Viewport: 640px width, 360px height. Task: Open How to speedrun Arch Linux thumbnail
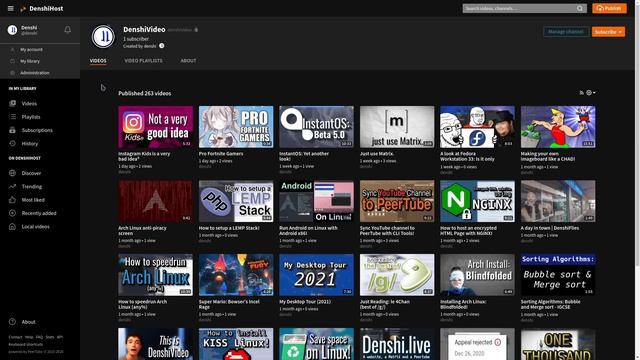pos(156,275)
